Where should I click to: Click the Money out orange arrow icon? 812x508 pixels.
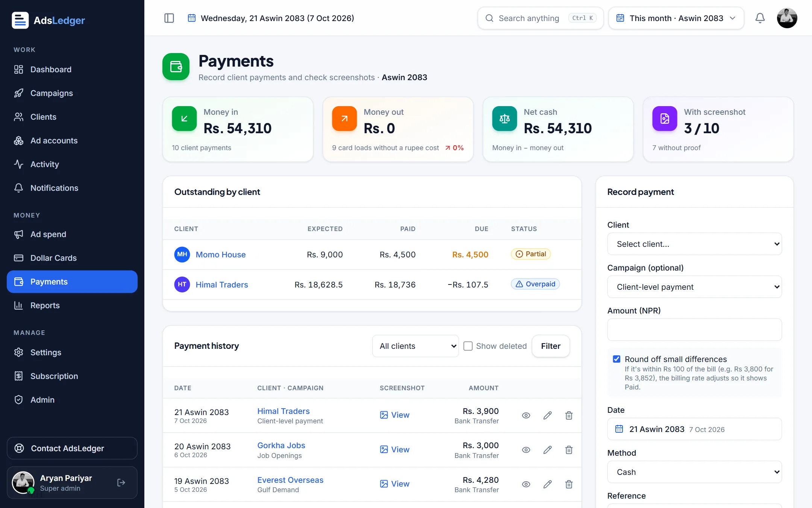pyautogui.click(x=344, y=119)
